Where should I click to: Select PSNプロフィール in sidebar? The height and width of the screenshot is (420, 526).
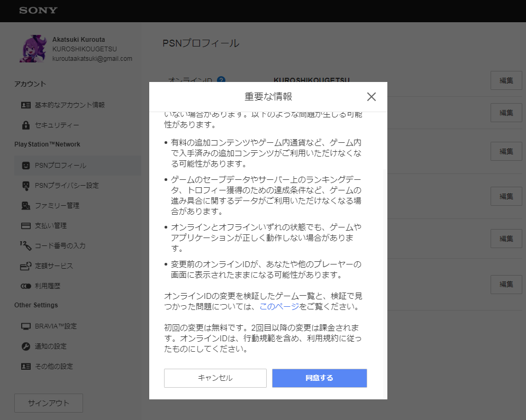pos(77,166)
